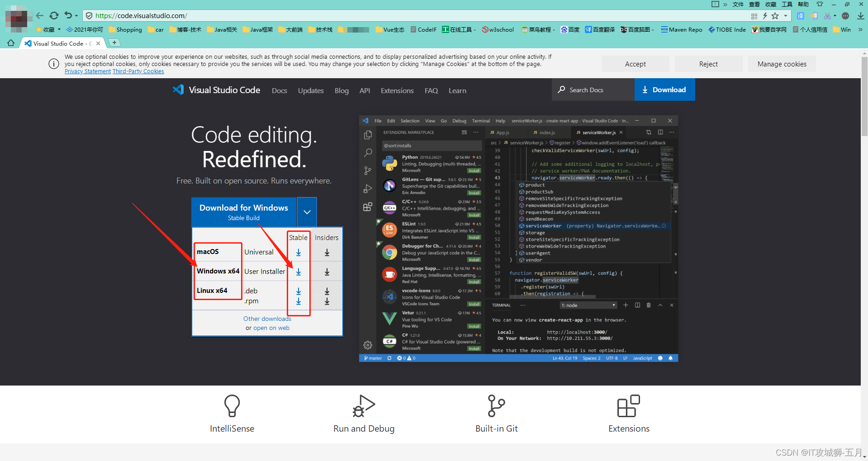
Task: Open the Blog navigation item
Action: 342,91
